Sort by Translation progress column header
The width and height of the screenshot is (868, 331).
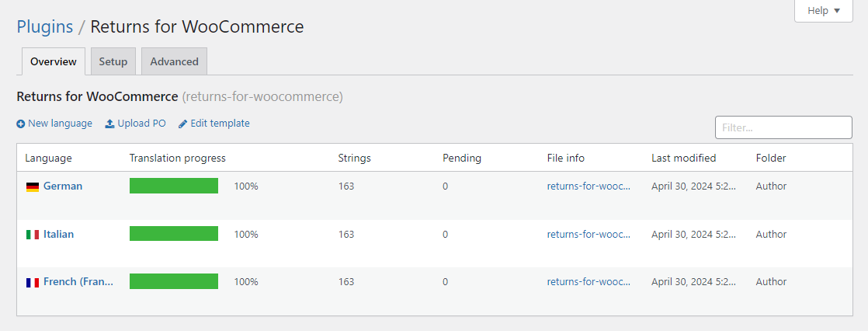pos(178,158)
